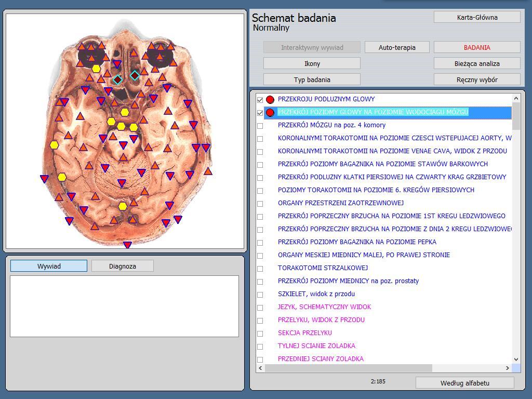The width and height of the screenshot is (532, 399).
Task: Select PRZEDNIEJ SCIANY ZOLADKA row
Action: pyautogui.click(x=321, y=358)
